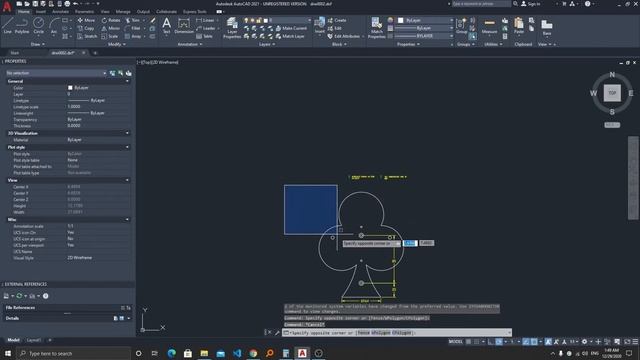The height and width of the screenshot is (360, 640).
Task: Toggle grid display in status bar
Action: pos(469,342)
